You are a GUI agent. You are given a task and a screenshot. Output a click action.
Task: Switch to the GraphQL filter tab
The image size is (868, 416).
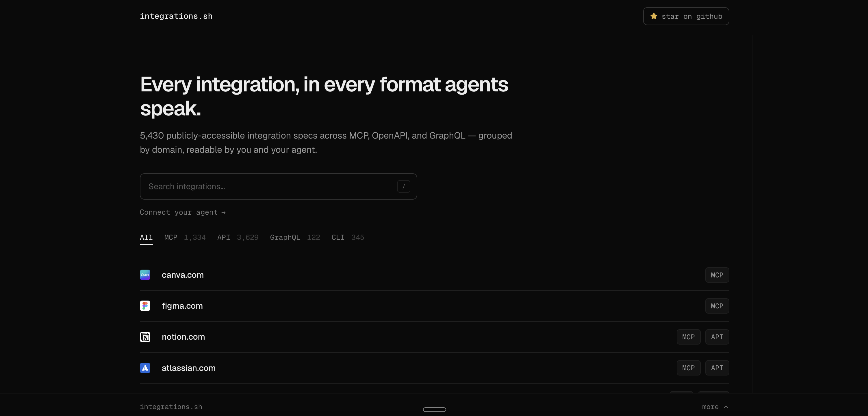click(295, 238)
